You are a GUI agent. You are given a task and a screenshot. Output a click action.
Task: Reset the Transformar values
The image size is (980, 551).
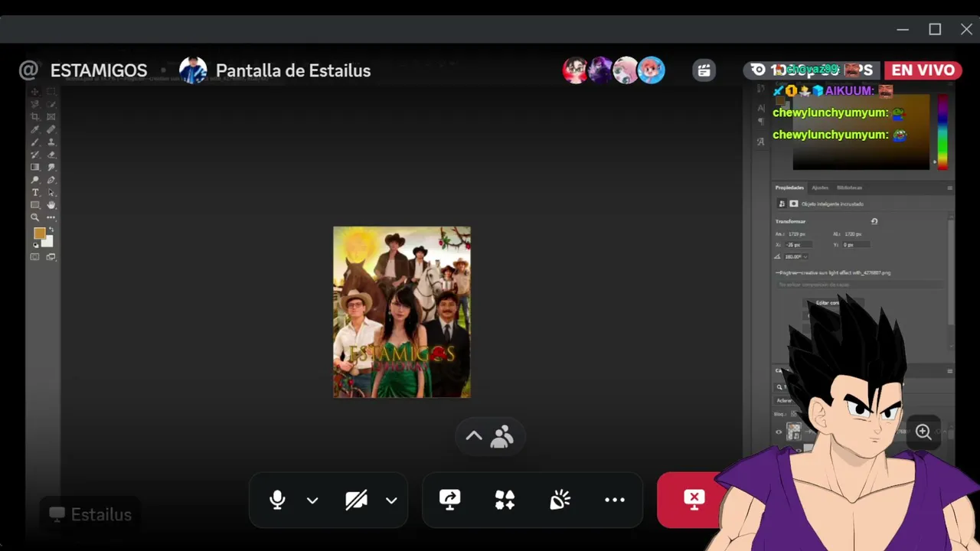(874, 221)
